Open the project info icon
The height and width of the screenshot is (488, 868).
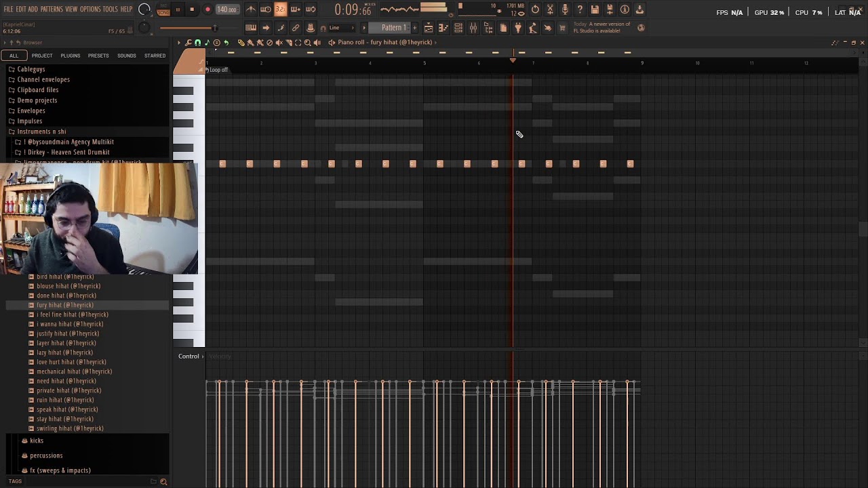[625, 9]
